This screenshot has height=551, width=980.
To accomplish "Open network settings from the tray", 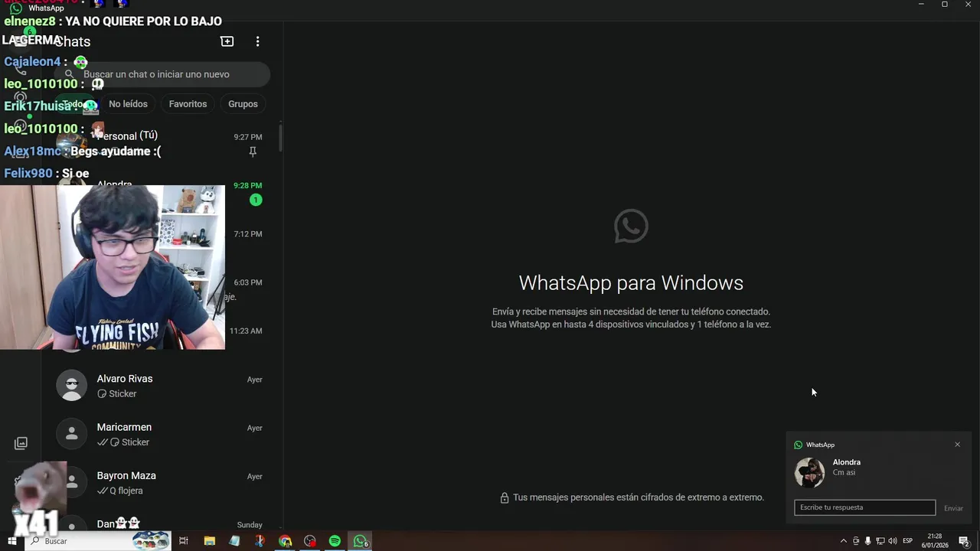I will pos(880,541).
